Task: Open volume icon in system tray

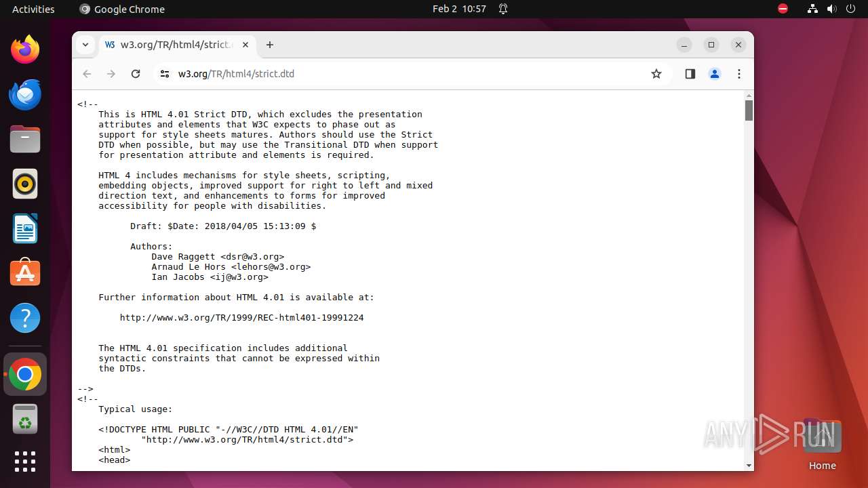Action: tap(831, 9)
